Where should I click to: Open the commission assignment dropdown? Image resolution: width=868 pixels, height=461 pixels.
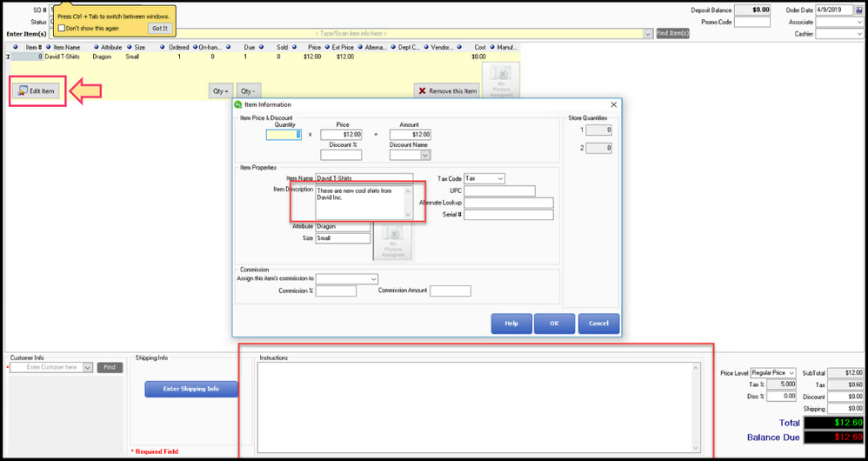point(373,278)
